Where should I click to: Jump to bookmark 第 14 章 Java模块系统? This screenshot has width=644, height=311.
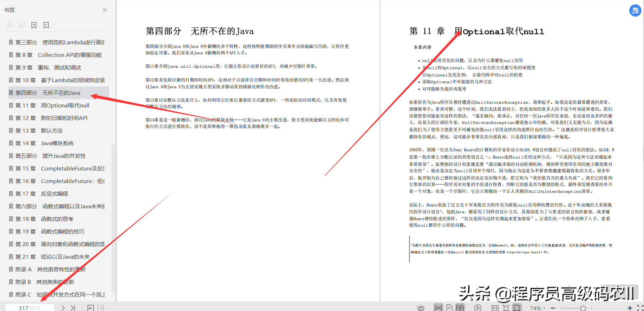58,143
